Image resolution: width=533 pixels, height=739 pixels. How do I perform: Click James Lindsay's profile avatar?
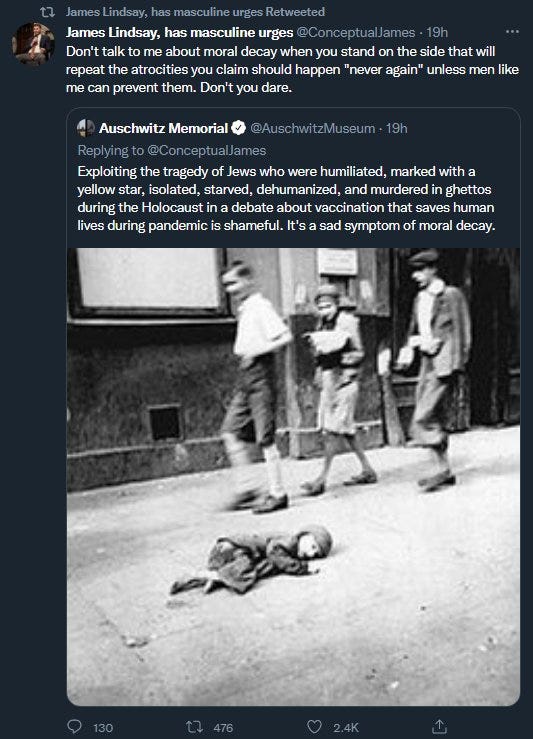point(33,44)
